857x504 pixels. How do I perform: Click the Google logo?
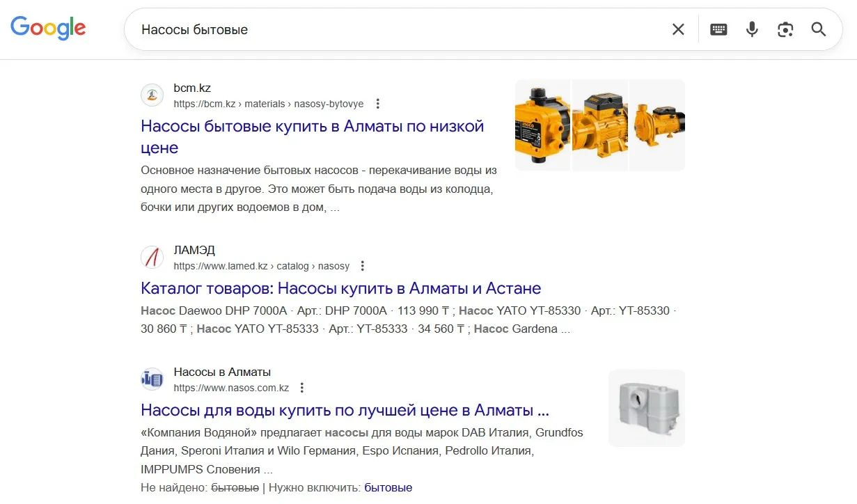(48, 28)
